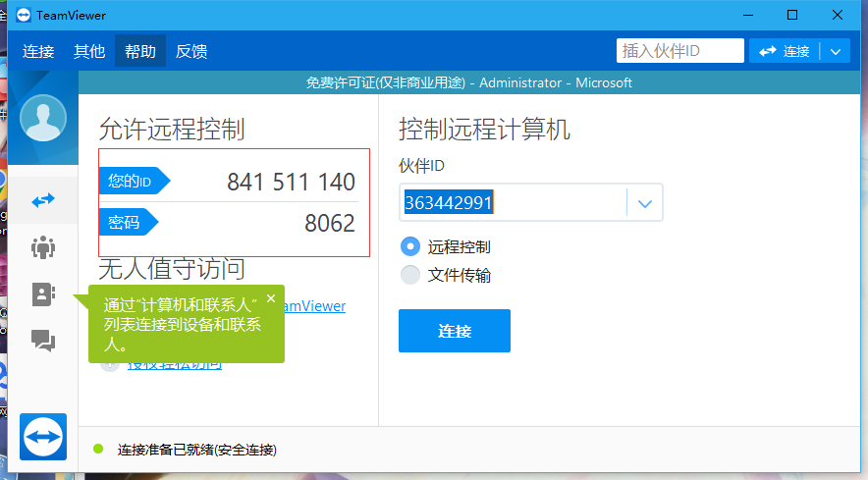The height and width of the screenshot is (480, 868).
Task: Open the 连接 menu
Action: pyautogui.click(x=38, y=51)
